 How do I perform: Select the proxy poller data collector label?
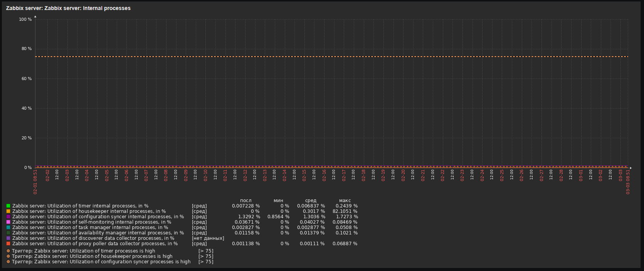95,244
